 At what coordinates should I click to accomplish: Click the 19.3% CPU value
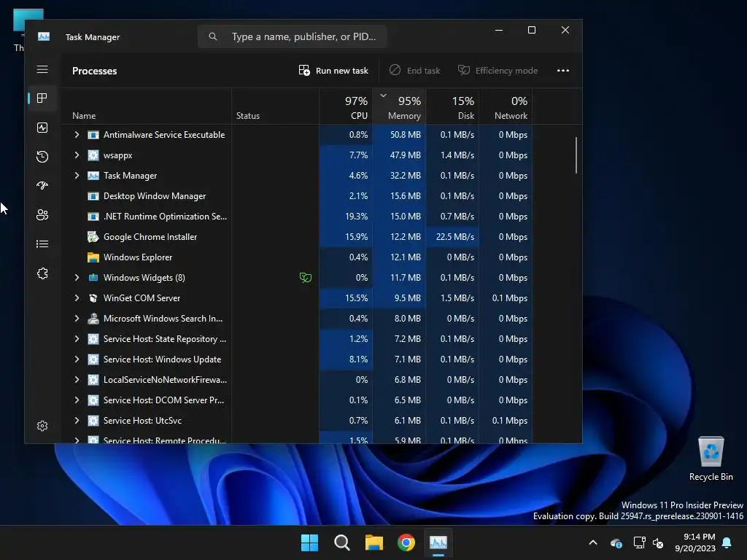pos(356,217)
